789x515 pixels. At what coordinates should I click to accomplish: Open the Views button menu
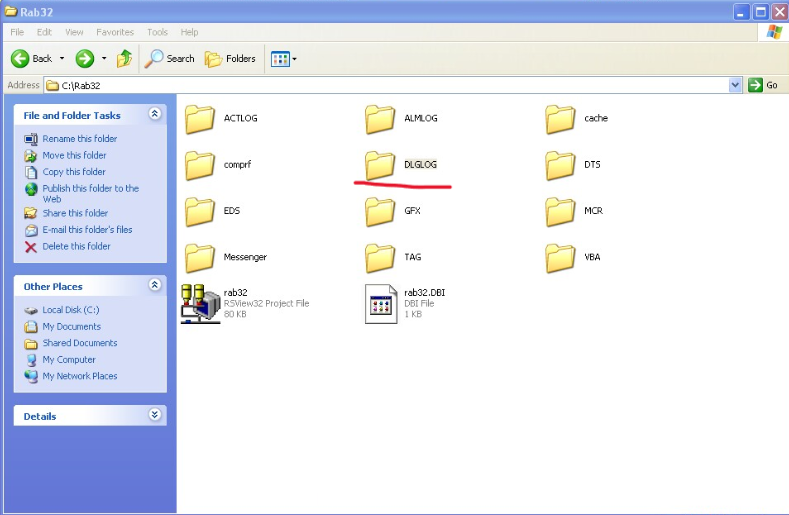tap(283, 59)
